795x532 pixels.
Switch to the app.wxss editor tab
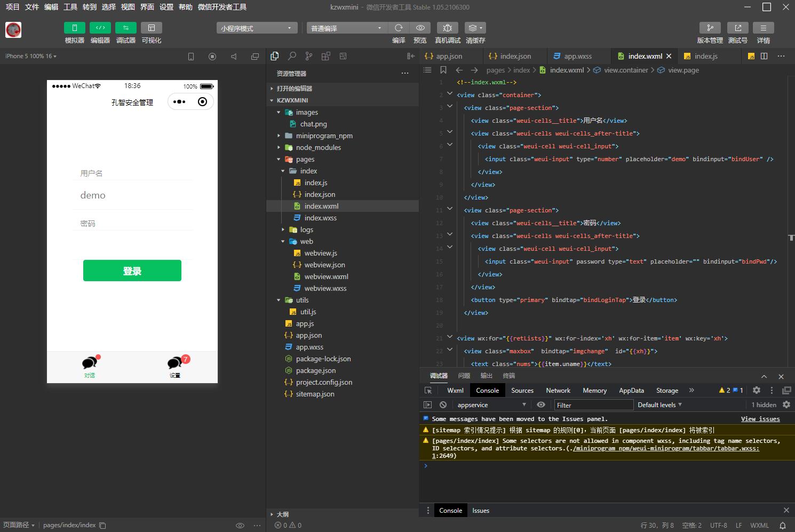pyautogui.click(x=577, y=56)
